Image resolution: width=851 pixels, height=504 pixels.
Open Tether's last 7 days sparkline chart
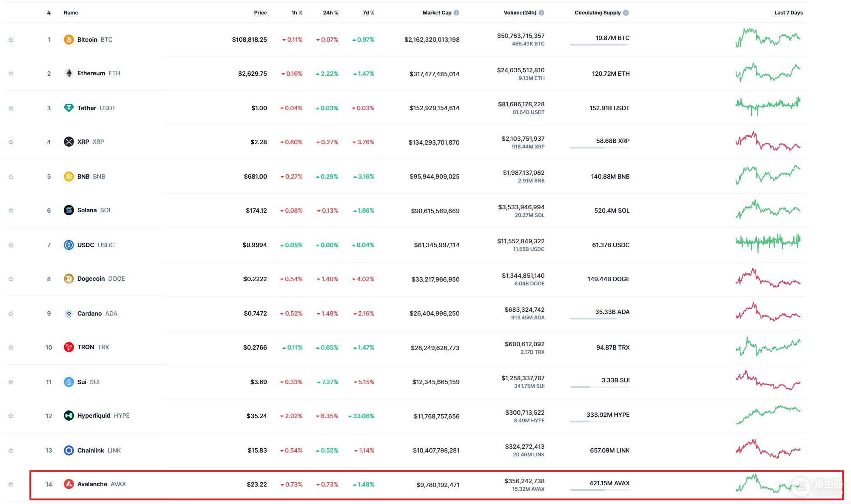[768, 106]
